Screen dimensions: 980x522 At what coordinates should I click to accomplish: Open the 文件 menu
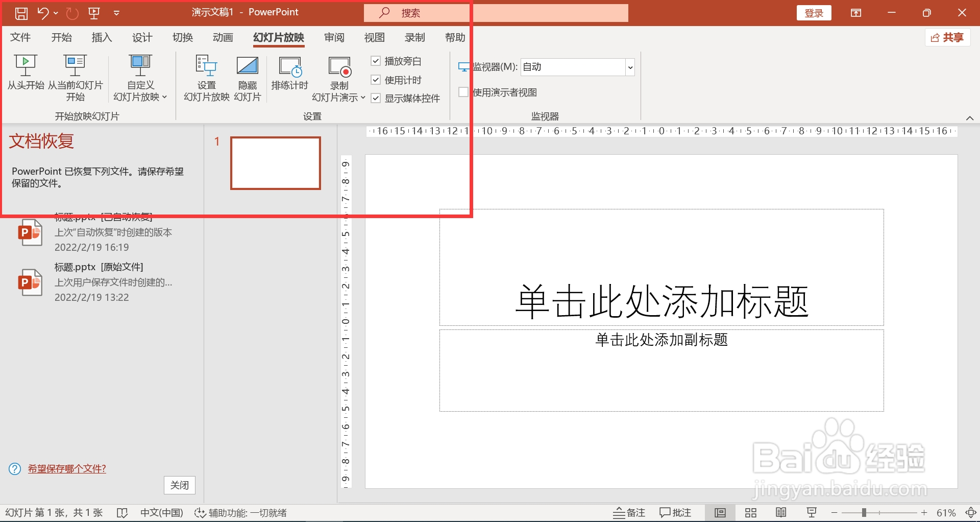[x=20, y=37]
